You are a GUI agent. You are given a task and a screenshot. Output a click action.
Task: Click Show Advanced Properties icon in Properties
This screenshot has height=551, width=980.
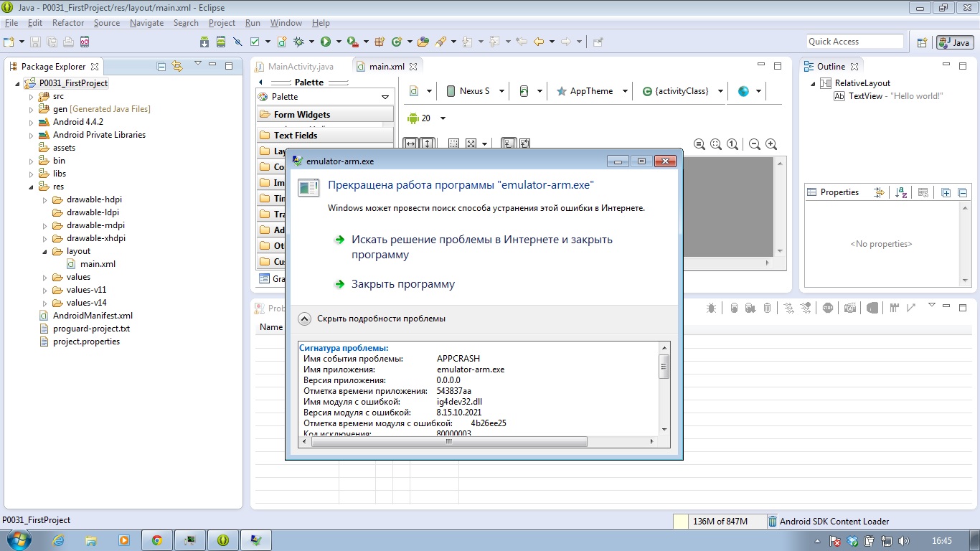pyautogui.click(x=880, y=192)
